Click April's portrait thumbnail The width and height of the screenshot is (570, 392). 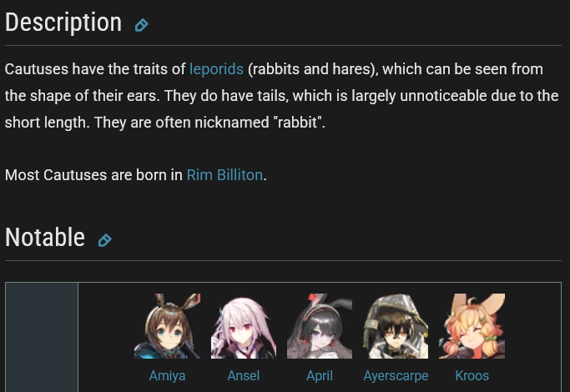coord(320,326)
